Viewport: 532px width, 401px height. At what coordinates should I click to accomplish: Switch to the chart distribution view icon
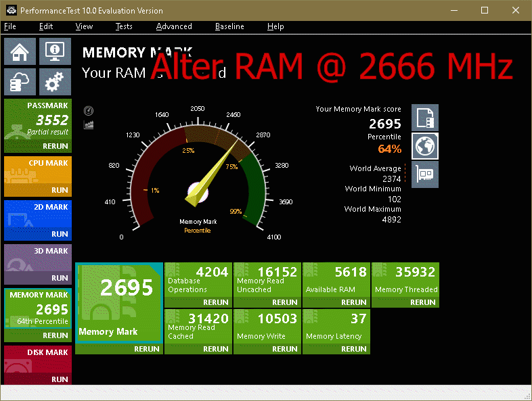(89, 124)
